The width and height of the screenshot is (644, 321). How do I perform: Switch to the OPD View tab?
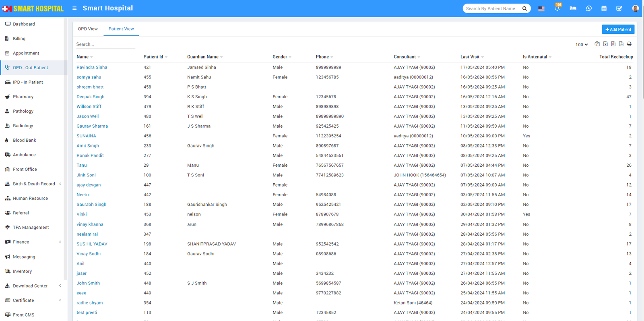(88, 29)
